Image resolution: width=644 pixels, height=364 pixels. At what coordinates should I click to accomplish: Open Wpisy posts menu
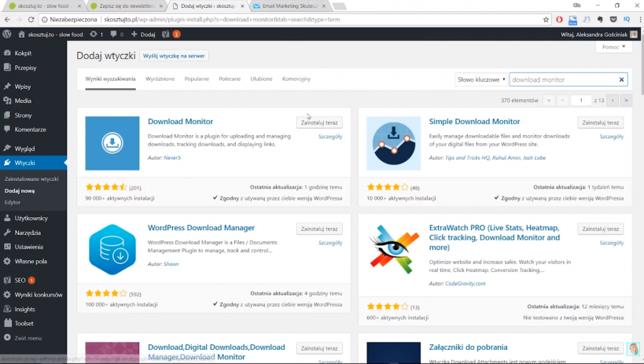coord(23,86)
